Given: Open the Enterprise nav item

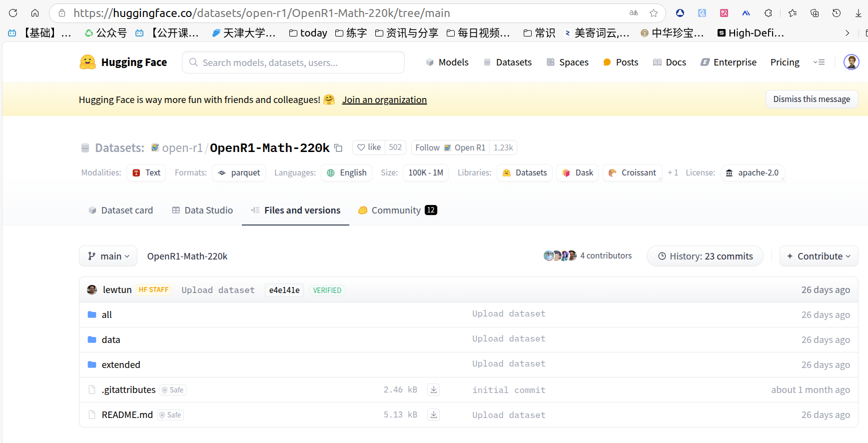Looking at the screenshot, I should (x=729, y=62).
